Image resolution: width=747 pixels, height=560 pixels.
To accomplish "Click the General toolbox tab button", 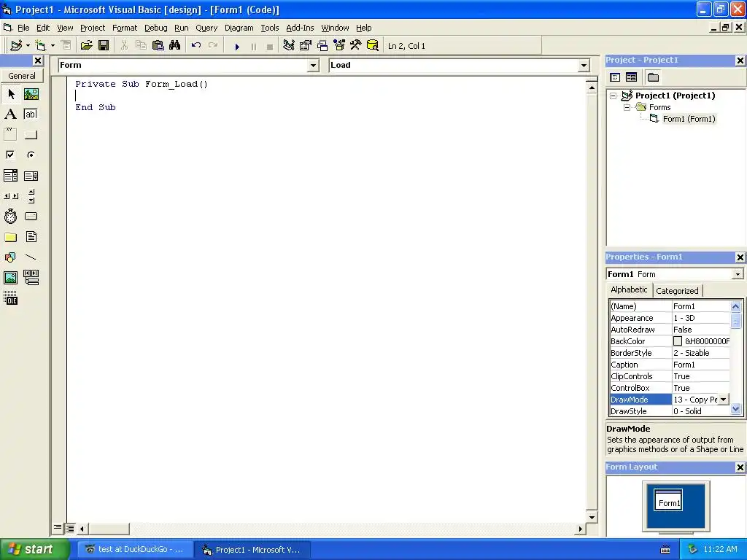I will click(22, 76).
